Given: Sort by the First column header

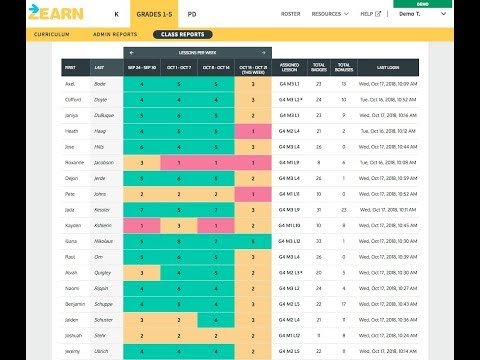Looking at the screenshot, I should [76, 68].
